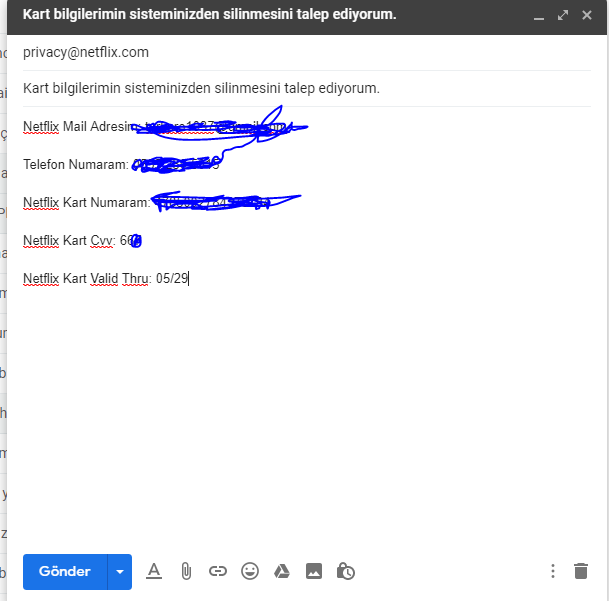The height and width of the screenshot is (601, 609).
Task: Toggle confidential mode with the lock-clock icon
Action: click(346, 571)
